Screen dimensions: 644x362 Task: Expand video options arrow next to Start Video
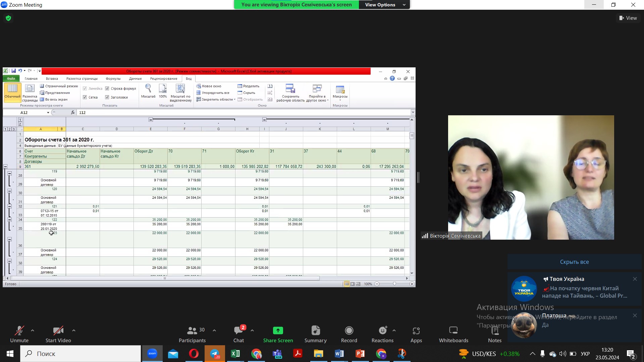(x=74, y=331)
